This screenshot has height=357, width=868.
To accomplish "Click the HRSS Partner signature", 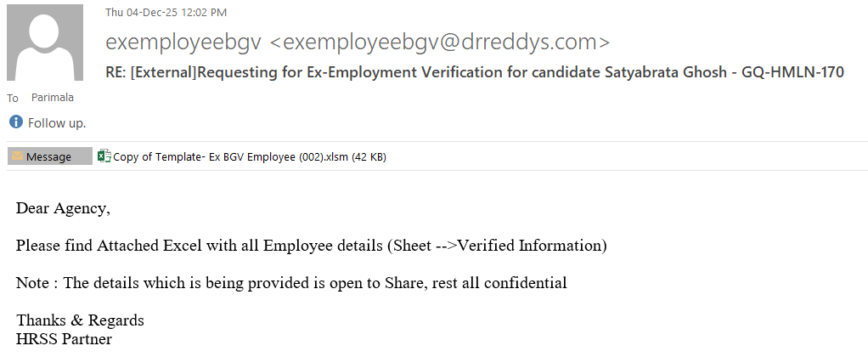I will point(64,339).
